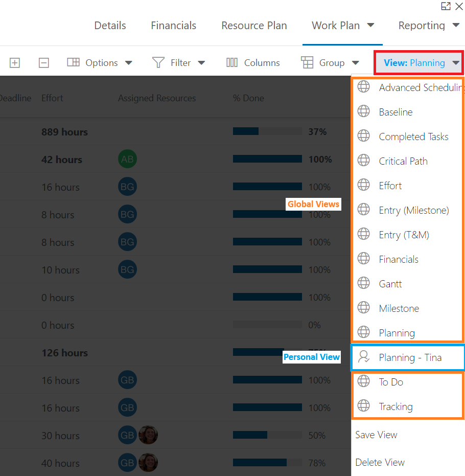Click the Group table icon
Image resolution: width=465 pixels, height=476 pixels.
point(307,62)
